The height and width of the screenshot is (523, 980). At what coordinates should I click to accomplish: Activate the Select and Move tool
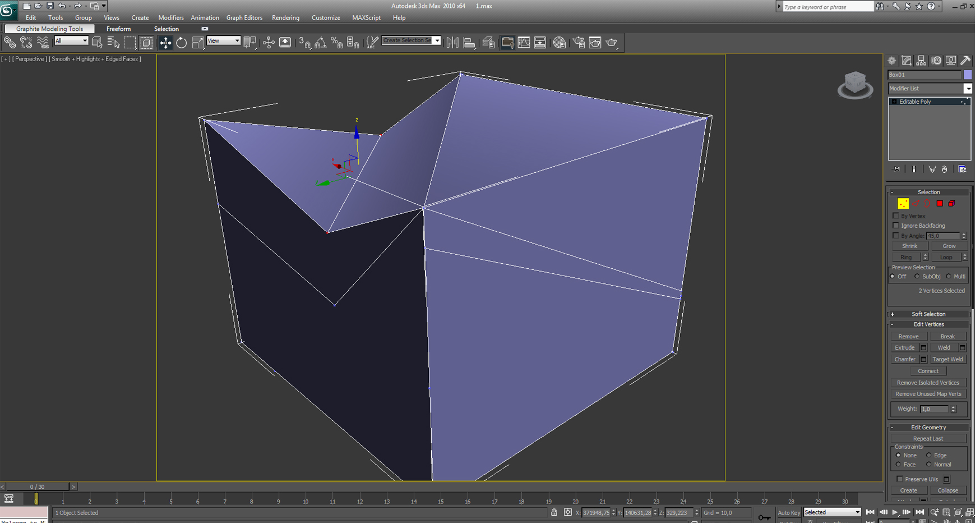tap(165, 43)
